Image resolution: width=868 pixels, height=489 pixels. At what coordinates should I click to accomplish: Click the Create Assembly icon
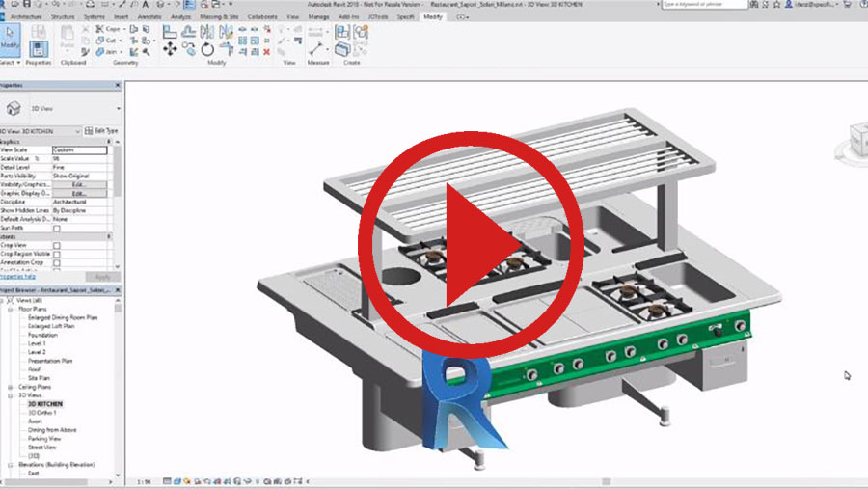(342, 32)
